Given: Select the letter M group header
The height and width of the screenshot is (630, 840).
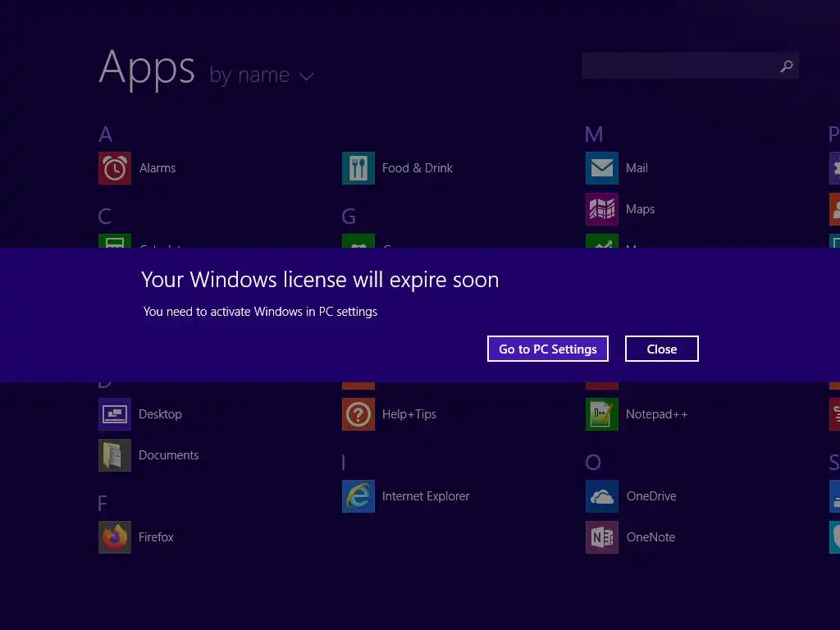Looking at the screenshot, I should click(594, 135).
